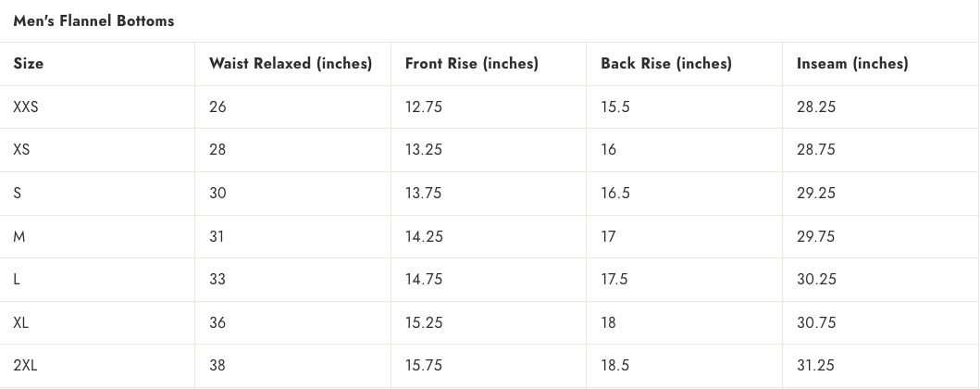Screen dimensions: 980x389
Task: Click the Waist Relaxed (inches) header
Action: tap(291, 64)
